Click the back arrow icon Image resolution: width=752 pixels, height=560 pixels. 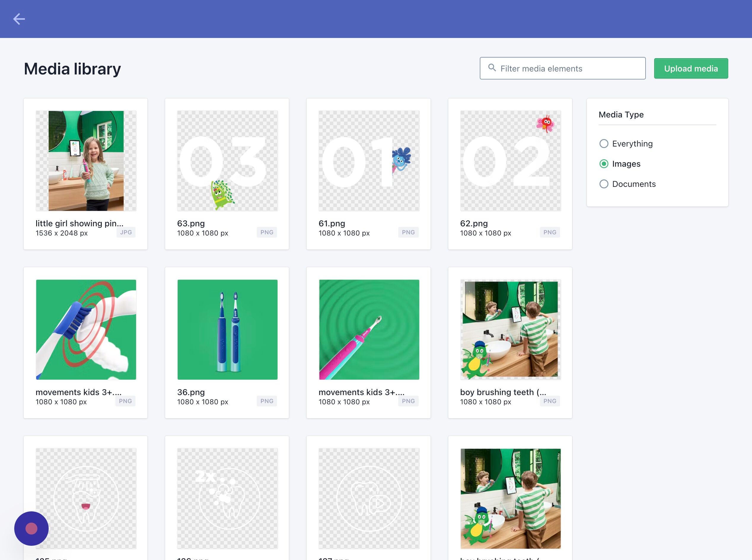tap(19, 19)
